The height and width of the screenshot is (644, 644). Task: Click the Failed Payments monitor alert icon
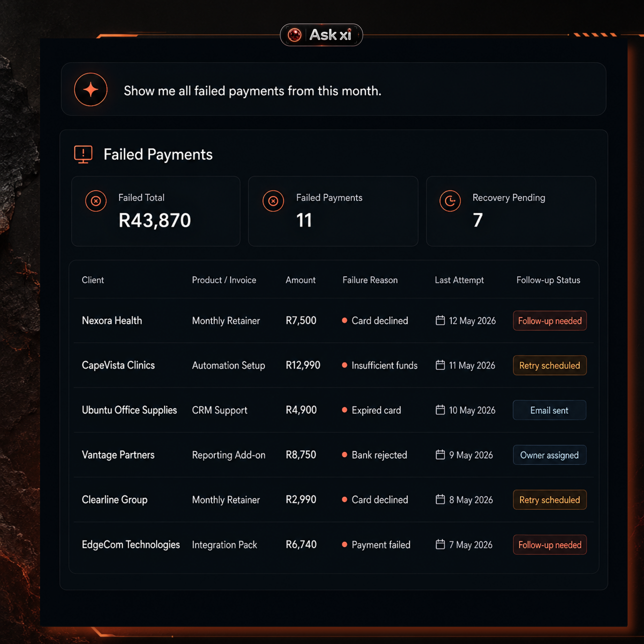83,154
